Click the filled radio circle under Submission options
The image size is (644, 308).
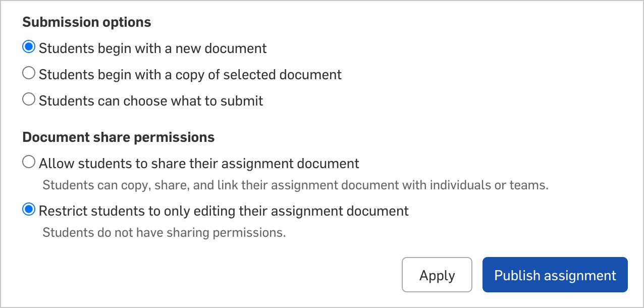click(29, 47)
